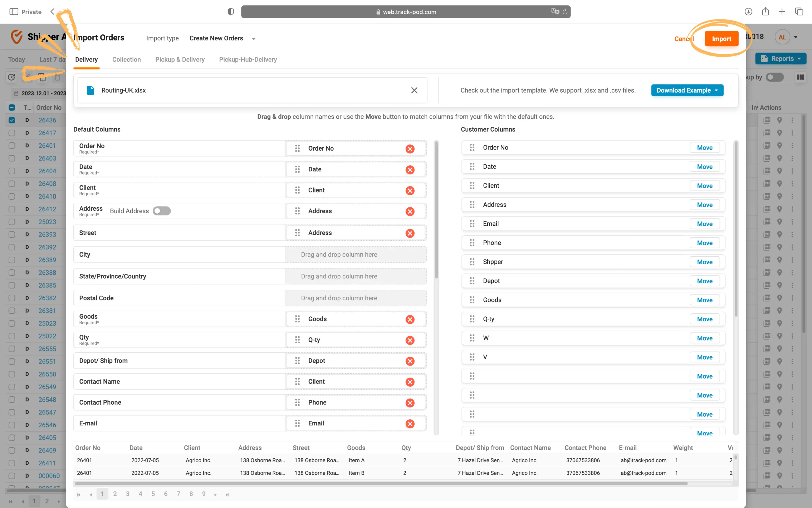Switch to the Pickup-Hub-Delivery tab
Viewport: 812px width, 508px height.
(x=248, y=59)
